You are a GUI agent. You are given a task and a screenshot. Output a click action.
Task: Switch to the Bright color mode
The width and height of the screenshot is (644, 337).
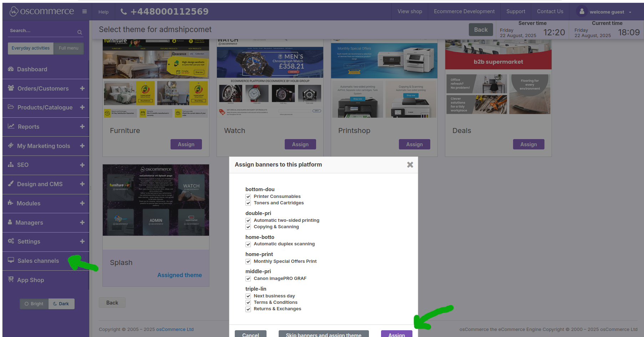tap(34, 304)
